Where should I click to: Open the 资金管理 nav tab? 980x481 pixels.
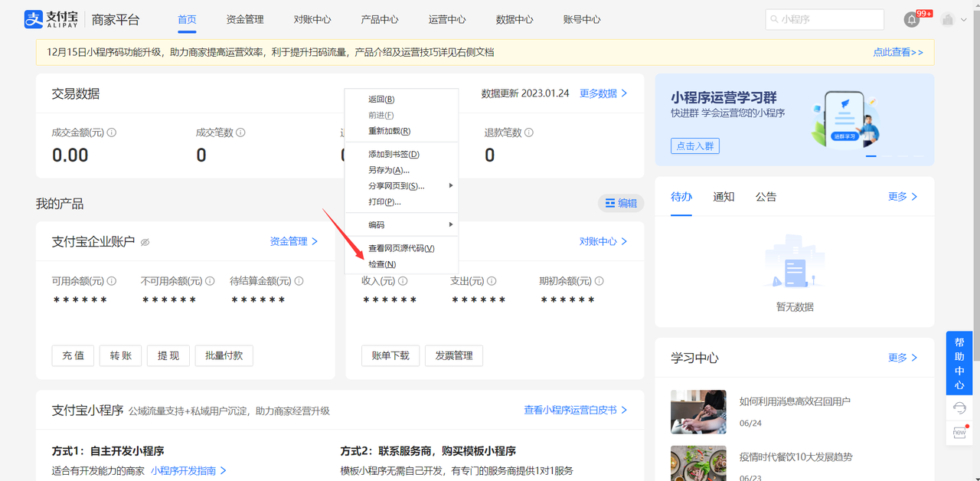[x=245, y=19]
